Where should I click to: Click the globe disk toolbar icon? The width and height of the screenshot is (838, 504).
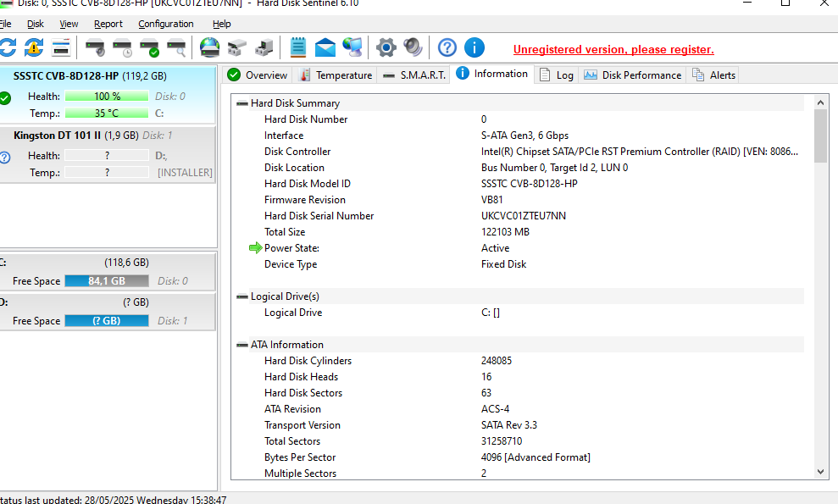click(209, 47)
